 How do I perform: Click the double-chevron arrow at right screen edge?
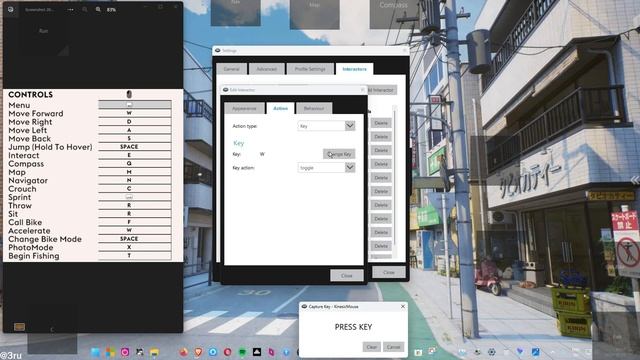point(635,180)
